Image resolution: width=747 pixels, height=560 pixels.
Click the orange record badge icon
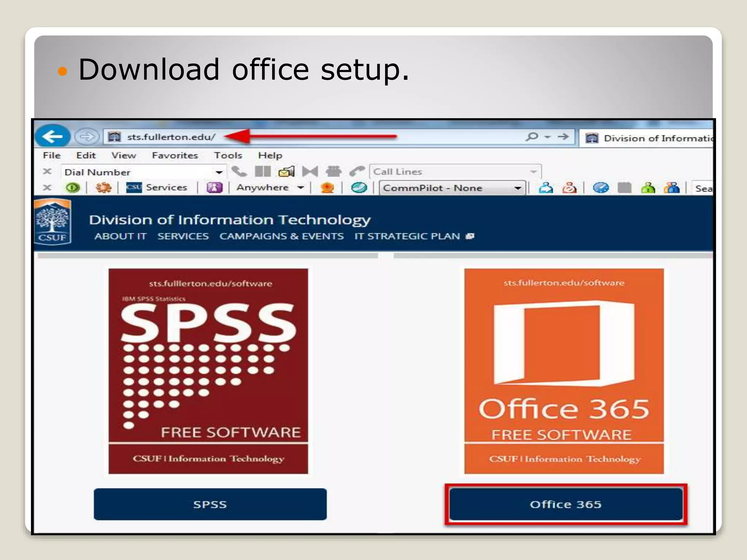[327, 188]
